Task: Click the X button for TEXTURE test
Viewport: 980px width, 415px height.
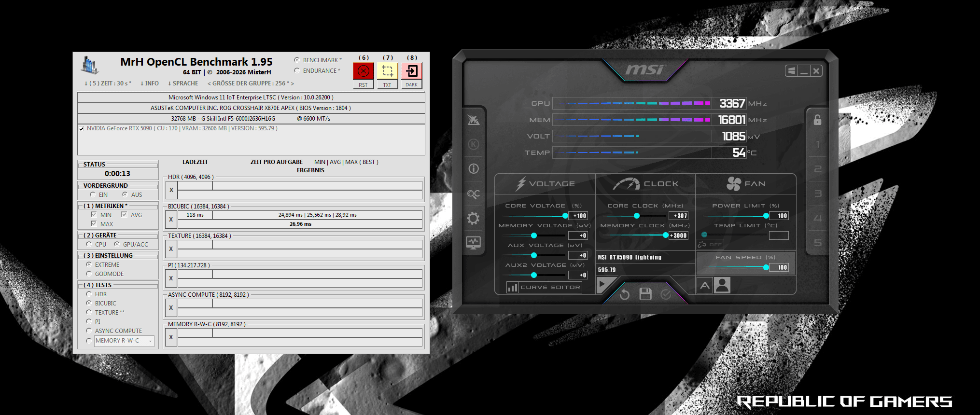Action: (171, 249)
